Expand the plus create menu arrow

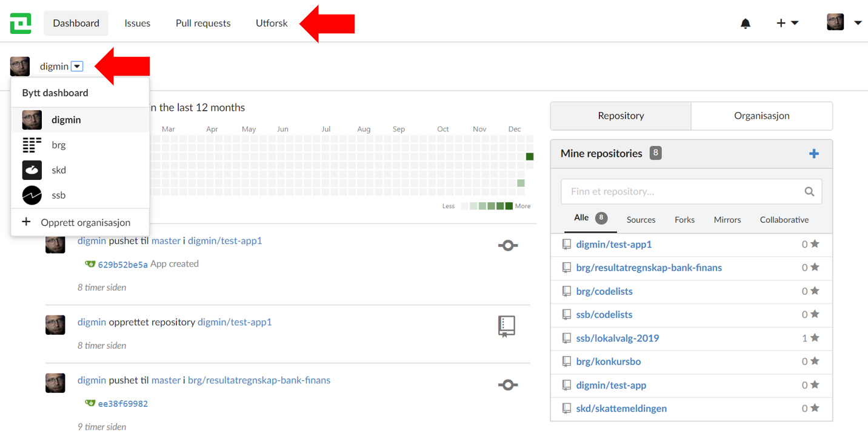tap(795, 23)
